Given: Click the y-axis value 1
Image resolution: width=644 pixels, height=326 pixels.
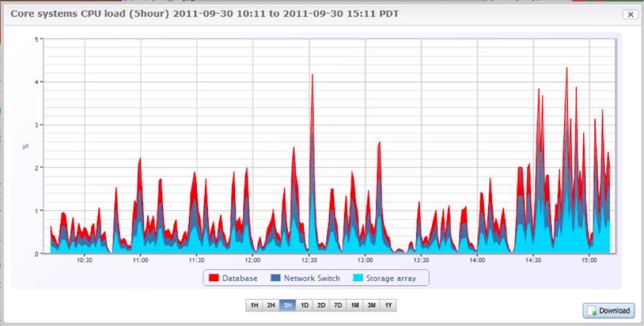Looking at the screenshot, I should click(36, 211).
